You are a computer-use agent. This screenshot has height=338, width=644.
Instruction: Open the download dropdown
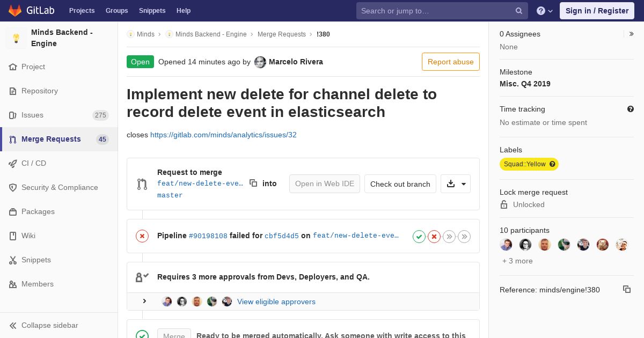click(456, 183)
